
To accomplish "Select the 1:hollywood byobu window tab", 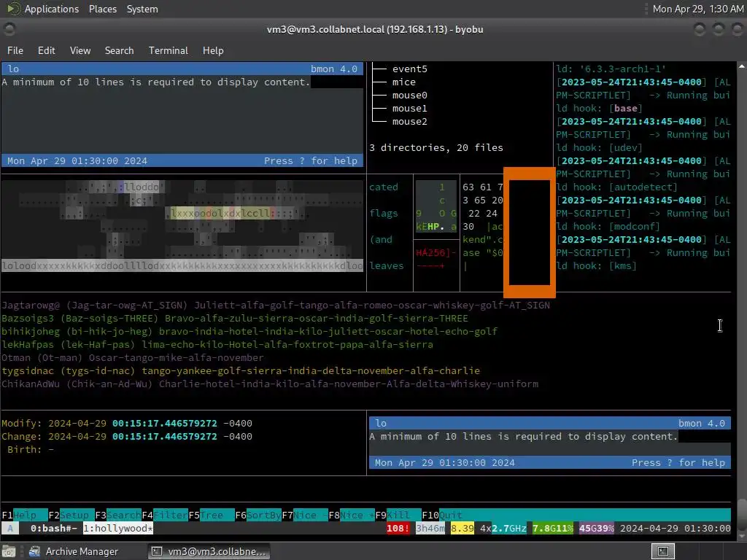I will (x=118, y=528).
